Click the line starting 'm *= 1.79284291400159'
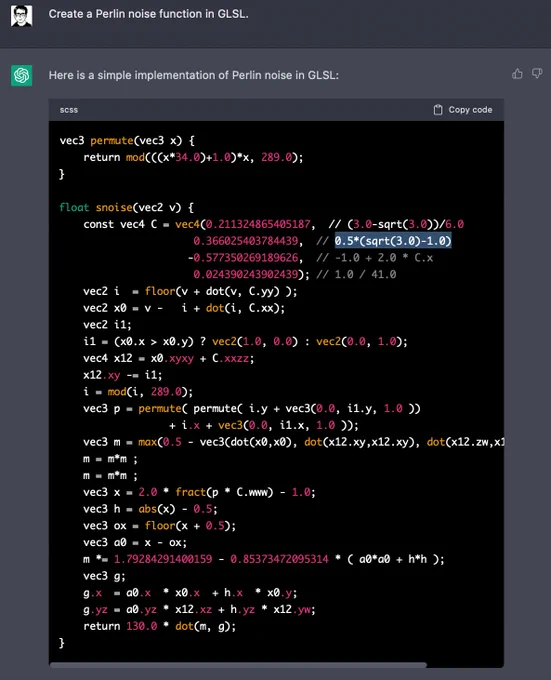Image resolution: width=551 pixels, height=680 pixels. click(264, 559)
